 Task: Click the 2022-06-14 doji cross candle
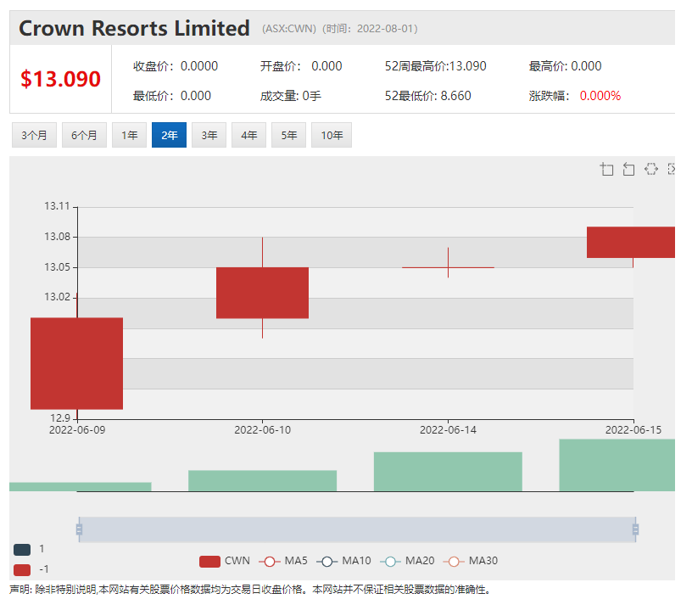pos(448,267)
